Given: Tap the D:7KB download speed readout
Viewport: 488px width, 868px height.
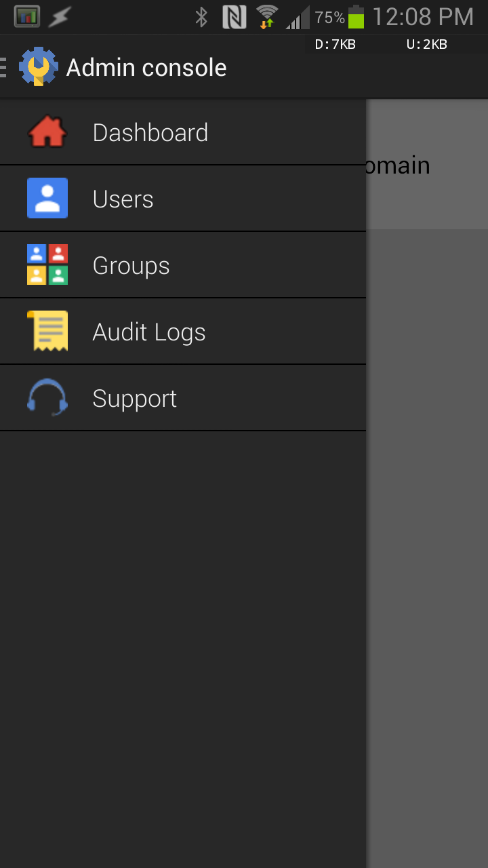Looking at the screenshot, I should point(335,45).
